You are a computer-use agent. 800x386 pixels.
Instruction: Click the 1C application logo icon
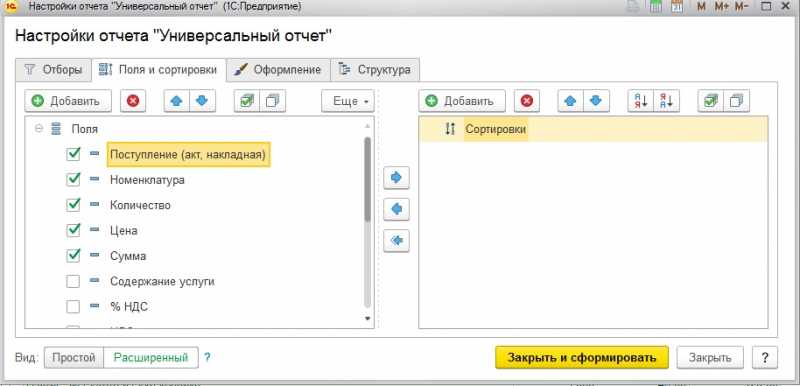10,7
